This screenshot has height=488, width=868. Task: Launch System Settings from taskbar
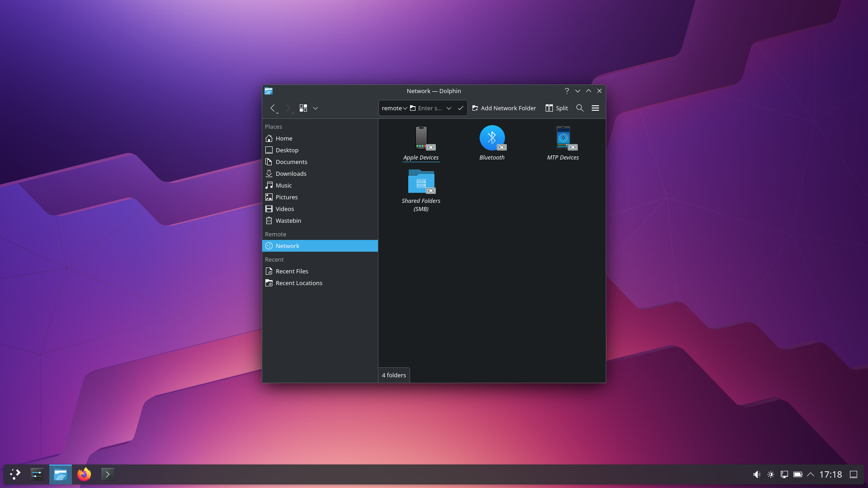(37, 474)
